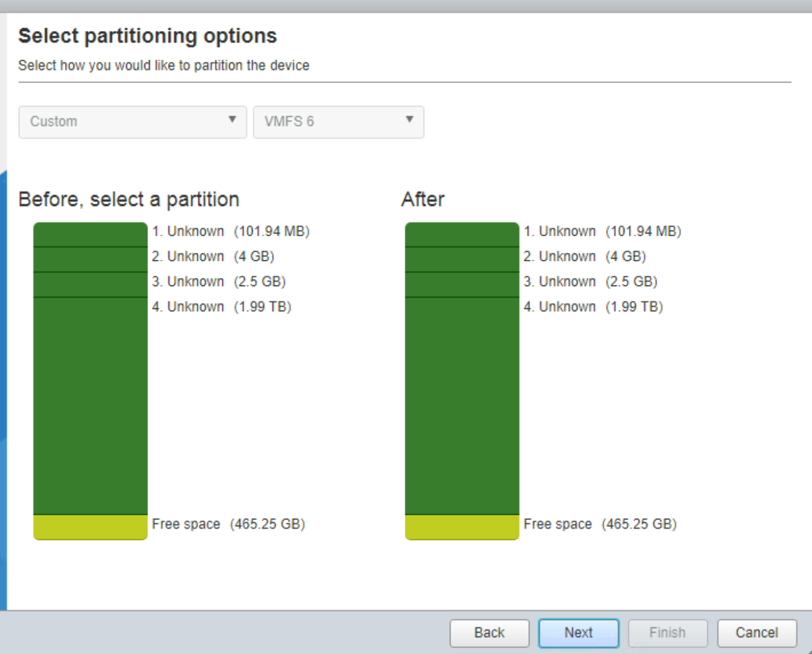Open the Custom partitioning scheme dropdown
The height and width of the screenshot is (654, 812).
click(133, 122)
